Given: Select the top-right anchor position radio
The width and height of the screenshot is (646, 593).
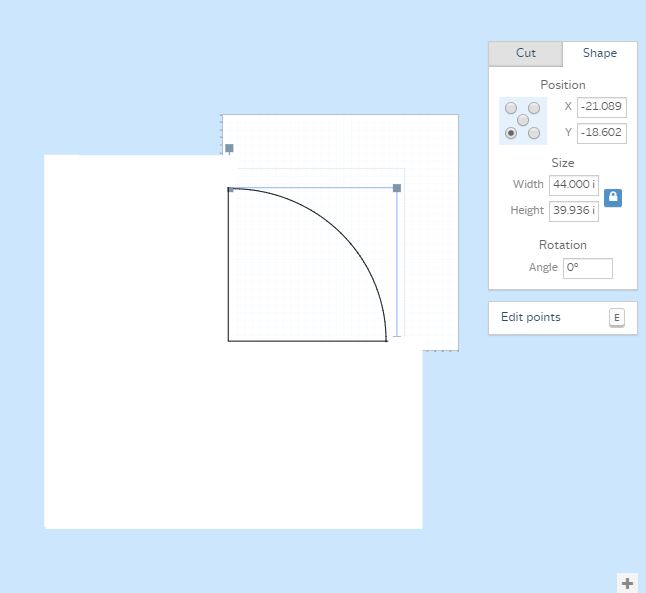Looking at the screenshot, I should tap(534, 108).
